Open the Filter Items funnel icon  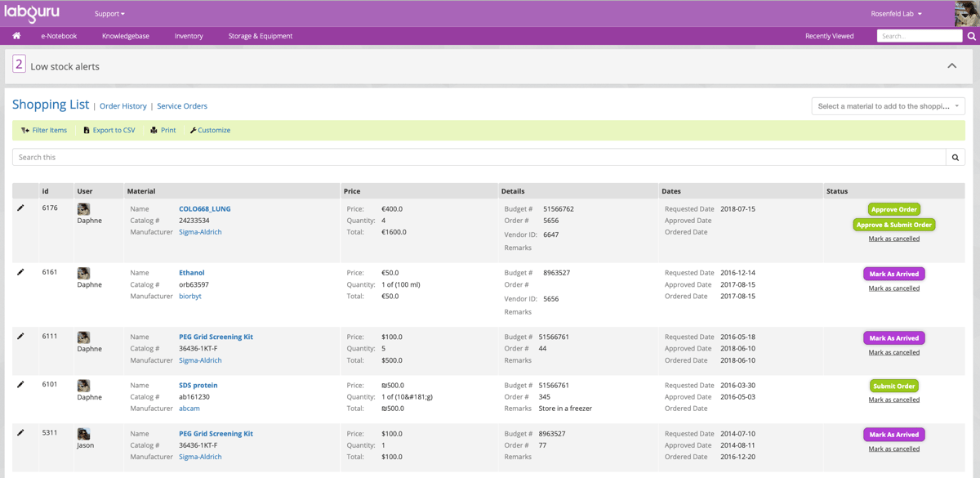tap(25, 130)
